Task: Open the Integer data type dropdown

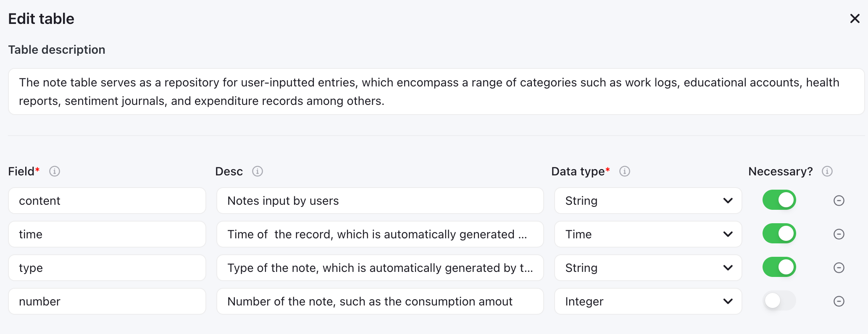Action: tap(648, 301)
